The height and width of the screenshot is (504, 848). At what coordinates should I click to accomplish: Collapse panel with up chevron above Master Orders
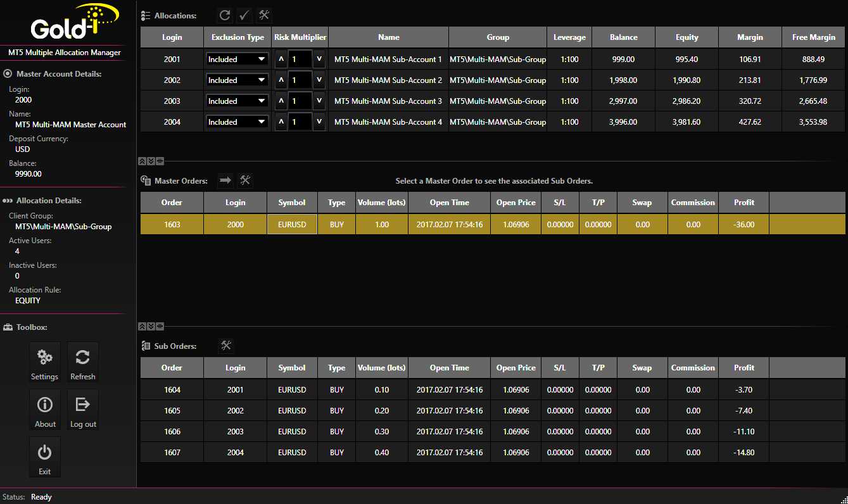coord(142,161)
